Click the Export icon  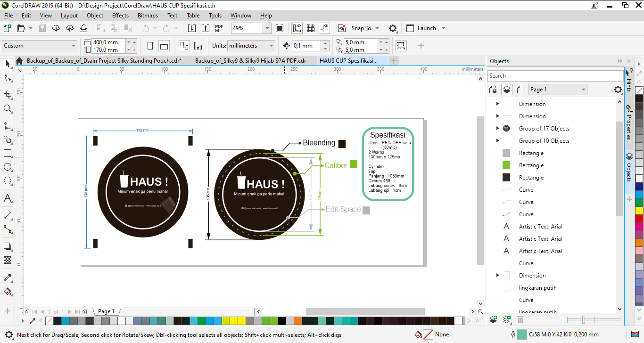point(206,28)
